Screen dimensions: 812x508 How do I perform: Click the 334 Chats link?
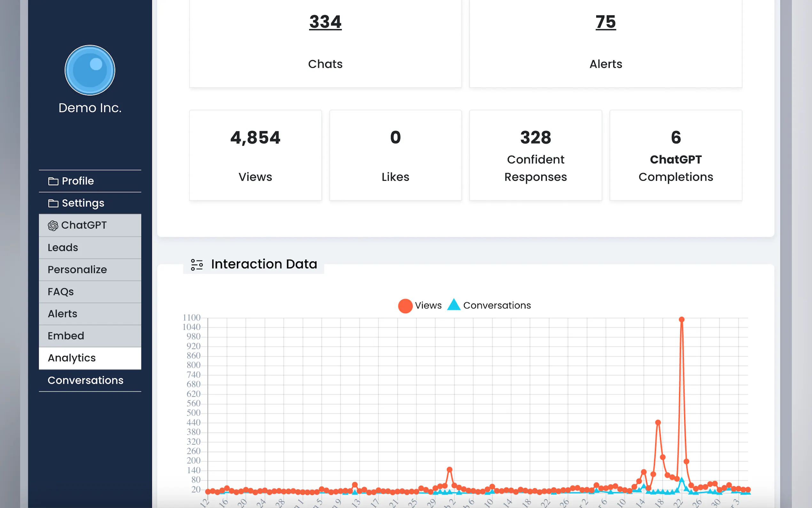coord(325,22)
